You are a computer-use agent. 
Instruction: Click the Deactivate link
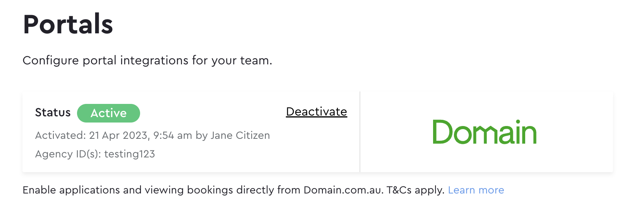click(317, 112)
